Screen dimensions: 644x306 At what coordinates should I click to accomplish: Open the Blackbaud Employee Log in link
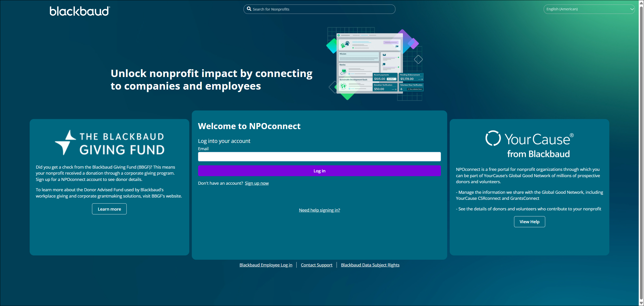[266, 265]
